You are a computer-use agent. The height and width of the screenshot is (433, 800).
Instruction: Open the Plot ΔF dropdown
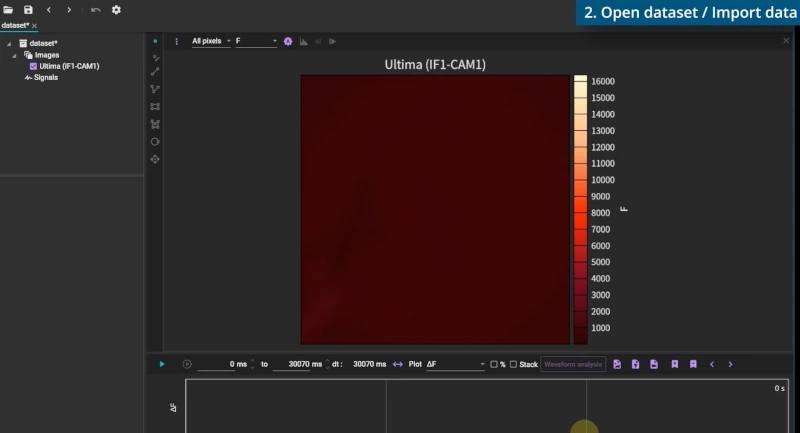pos(455,364)
